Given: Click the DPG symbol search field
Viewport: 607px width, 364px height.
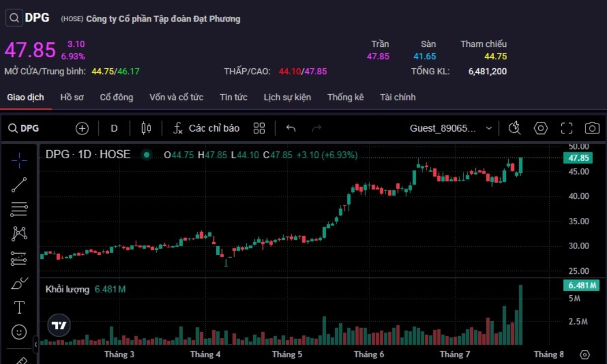Looking at the screenshot, I should coord(24,128).
